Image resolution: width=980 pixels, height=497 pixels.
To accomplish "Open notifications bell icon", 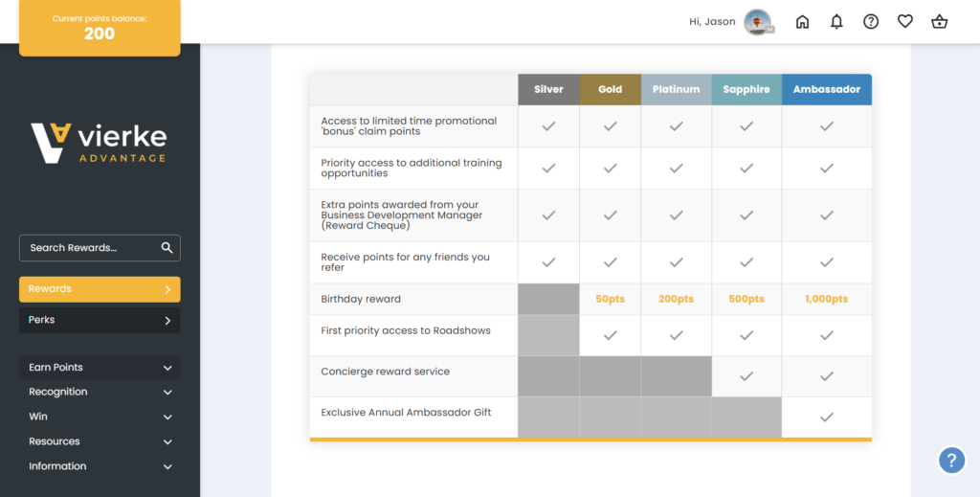I will click(836, 22).
